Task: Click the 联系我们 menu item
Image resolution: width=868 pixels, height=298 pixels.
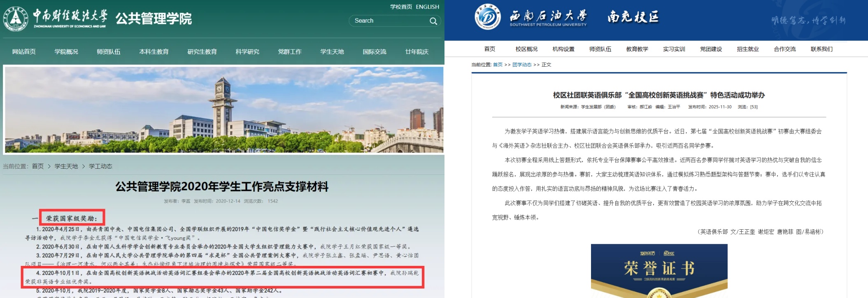Action: click(822, 49)
